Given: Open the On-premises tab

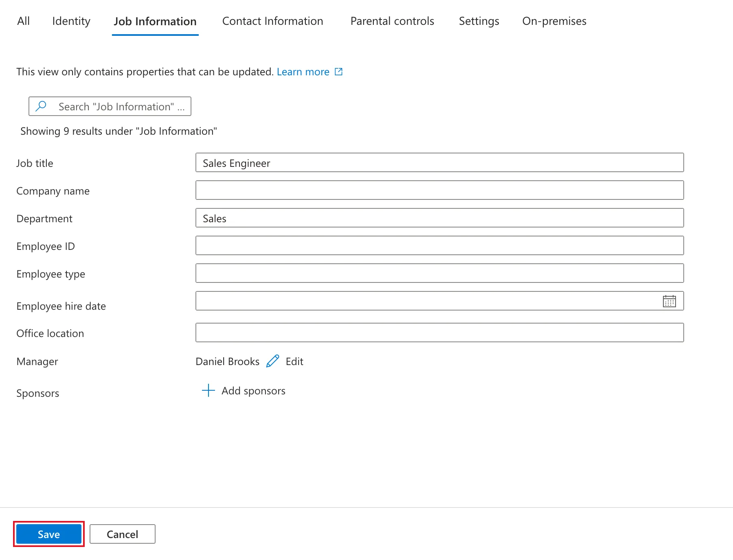Looking at the screenshot, I should point(554,21).
